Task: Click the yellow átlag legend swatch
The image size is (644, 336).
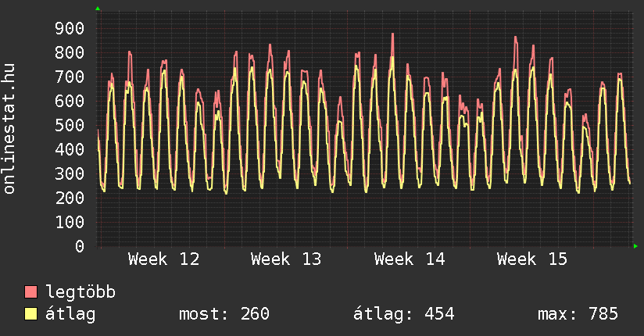Action: click(x=30, y=314)
